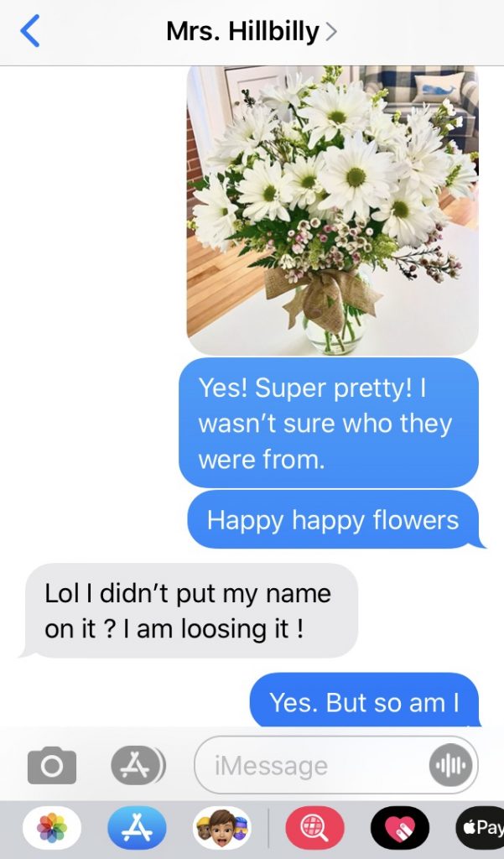Toggle the App Store apps drawer button
The width and height of the screenshot is (504, 859).
[x=137, y=765]
